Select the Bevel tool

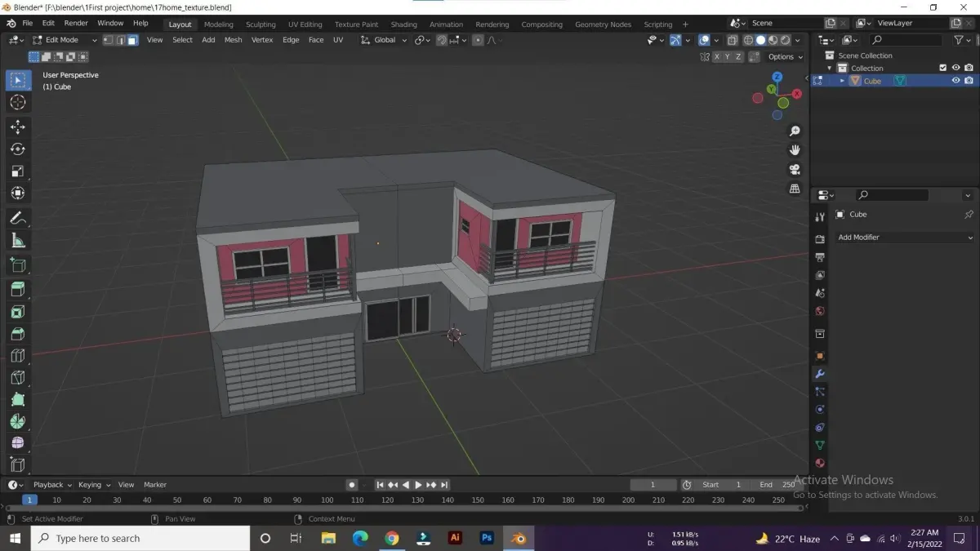tap(18, 334)
